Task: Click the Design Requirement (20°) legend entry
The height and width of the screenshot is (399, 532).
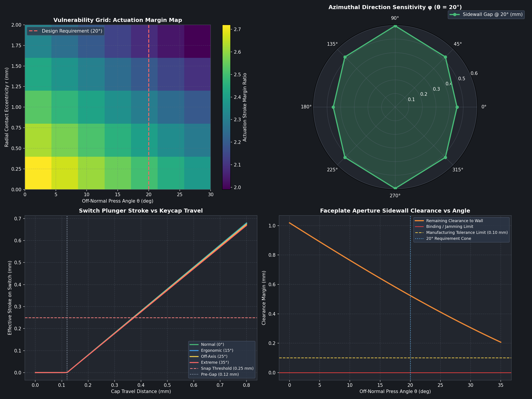Action: coord(65,31)
